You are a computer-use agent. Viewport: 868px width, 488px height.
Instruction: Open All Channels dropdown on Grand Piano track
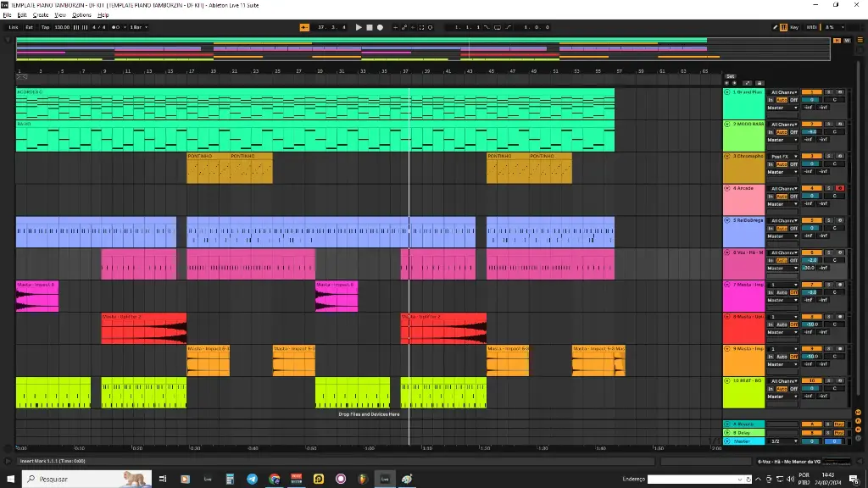coord(782,92)
